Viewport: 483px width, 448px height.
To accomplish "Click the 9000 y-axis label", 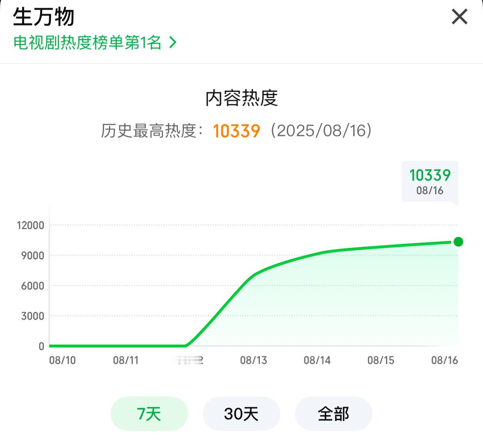I will pos(33,255).
